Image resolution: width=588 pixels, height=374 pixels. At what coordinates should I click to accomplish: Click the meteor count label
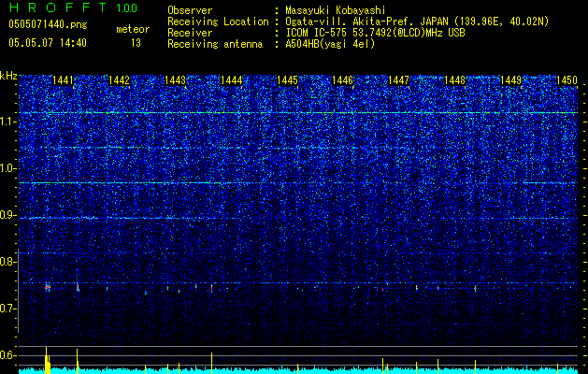point(133,29)
